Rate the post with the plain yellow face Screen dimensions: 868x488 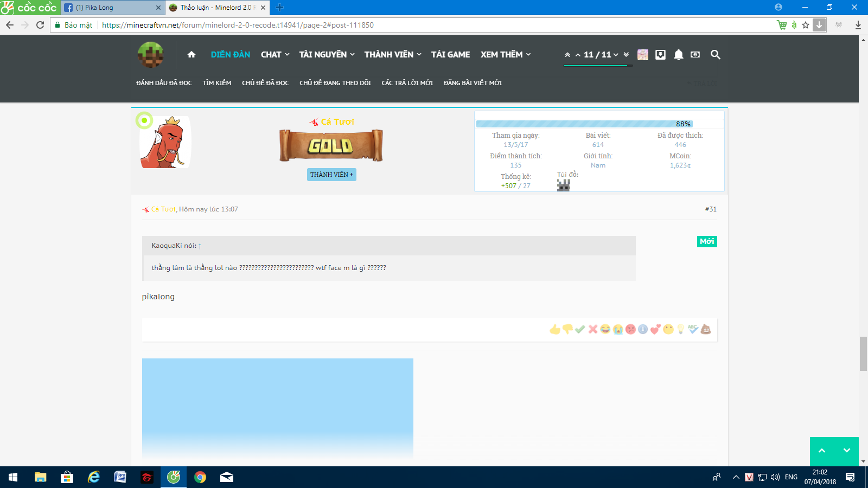(x=668, y=329)
